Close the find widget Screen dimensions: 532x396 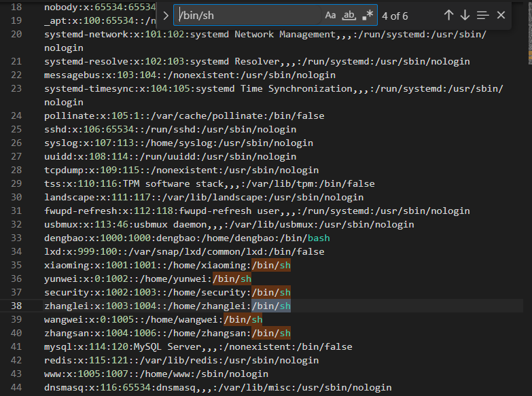click(x=501, y=15)
